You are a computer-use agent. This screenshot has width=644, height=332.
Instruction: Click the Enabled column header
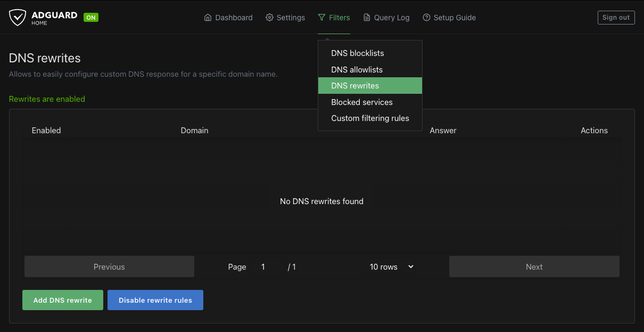pyautogui.click(x=46, y=131)
